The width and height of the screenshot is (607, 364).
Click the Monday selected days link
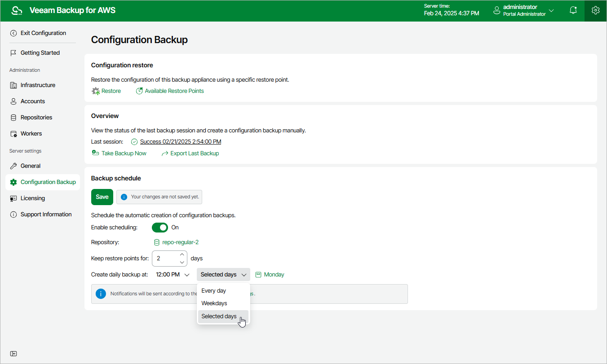[274, 275]
